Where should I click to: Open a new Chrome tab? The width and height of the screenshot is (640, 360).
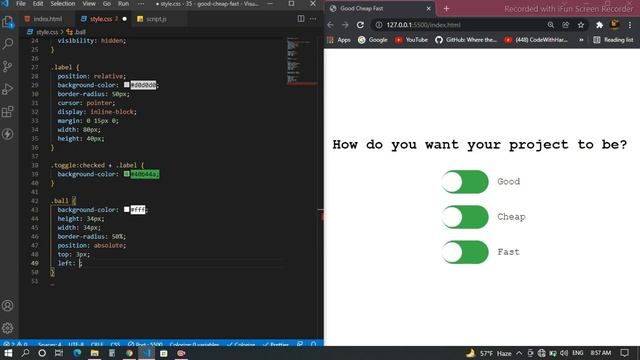[x=446, y=9]
